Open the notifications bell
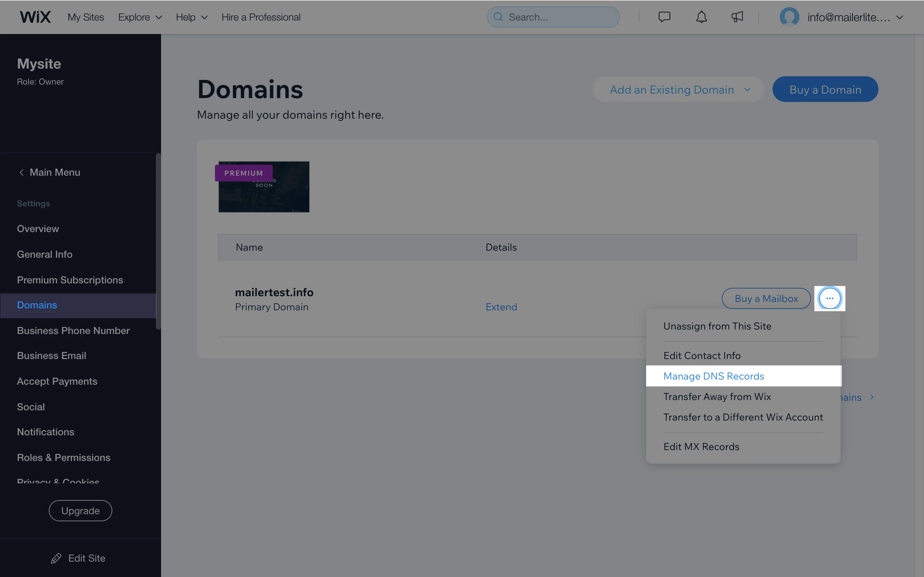 coord(701,17)
